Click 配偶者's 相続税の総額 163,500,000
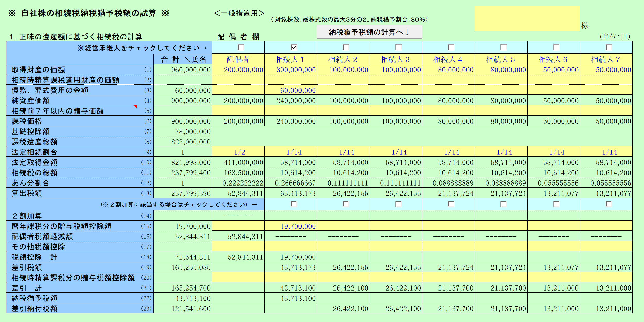This screenshot has height=322, width=644. coord(238,172)
